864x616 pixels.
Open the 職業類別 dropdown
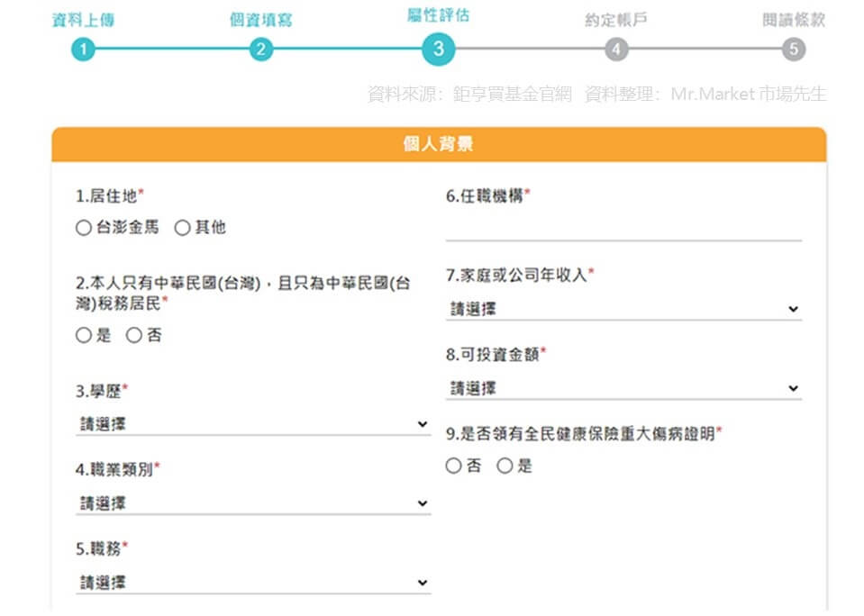click(253, 503)
